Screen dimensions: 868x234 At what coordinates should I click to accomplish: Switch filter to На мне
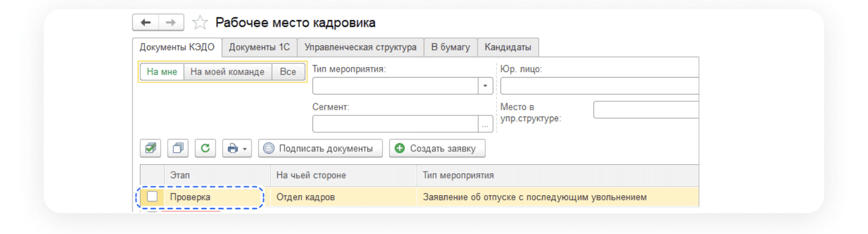coord(162,72)
